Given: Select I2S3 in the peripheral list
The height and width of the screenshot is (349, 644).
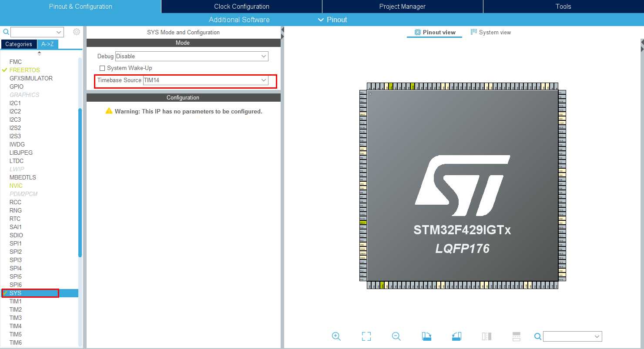Looking at the screenshot, I should pyautogui.click(x=15, y=136).
